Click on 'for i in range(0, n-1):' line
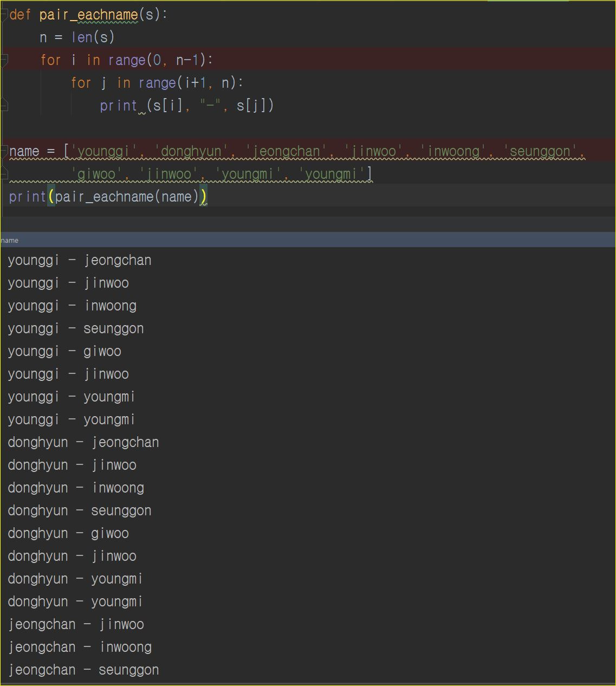The image size is (616, 686). pos(127,60)
